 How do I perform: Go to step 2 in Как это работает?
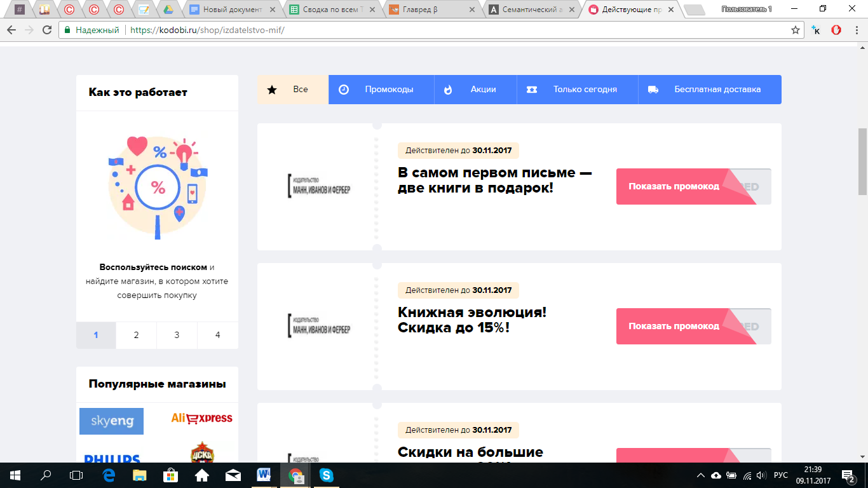tap(136, 335)
